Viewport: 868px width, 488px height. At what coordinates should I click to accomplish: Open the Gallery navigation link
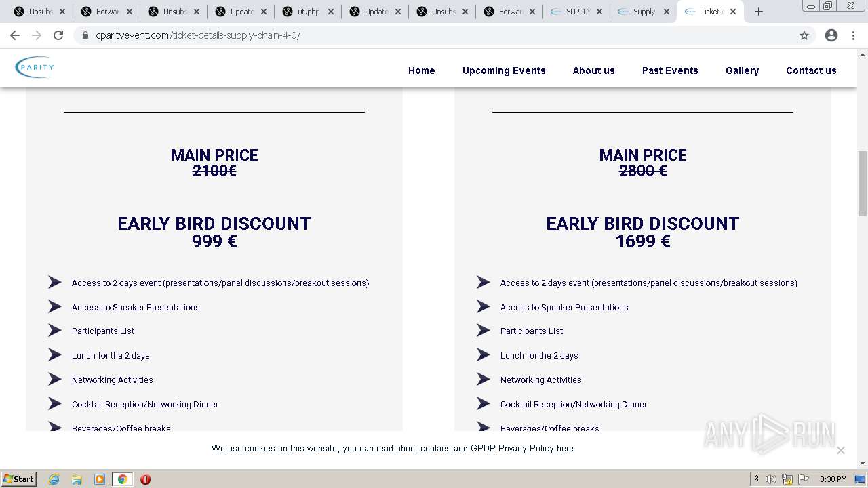[742, 70]
